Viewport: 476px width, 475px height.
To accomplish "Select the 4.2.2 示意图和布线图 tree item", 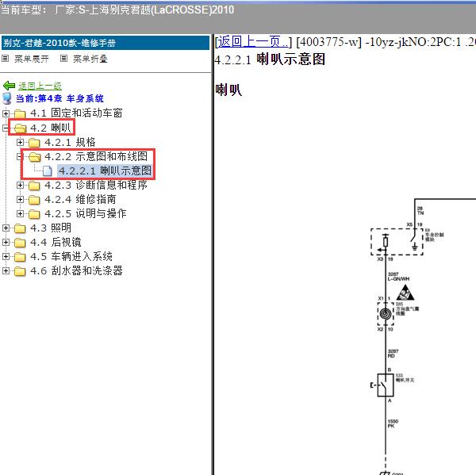I will point(96,156).
